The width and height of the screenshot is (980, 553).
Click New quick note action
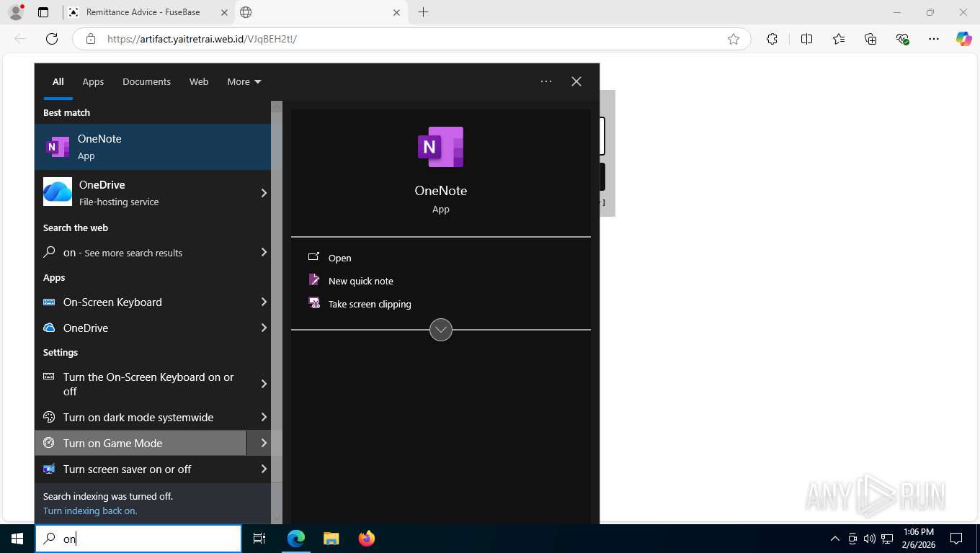click(361, 281)
